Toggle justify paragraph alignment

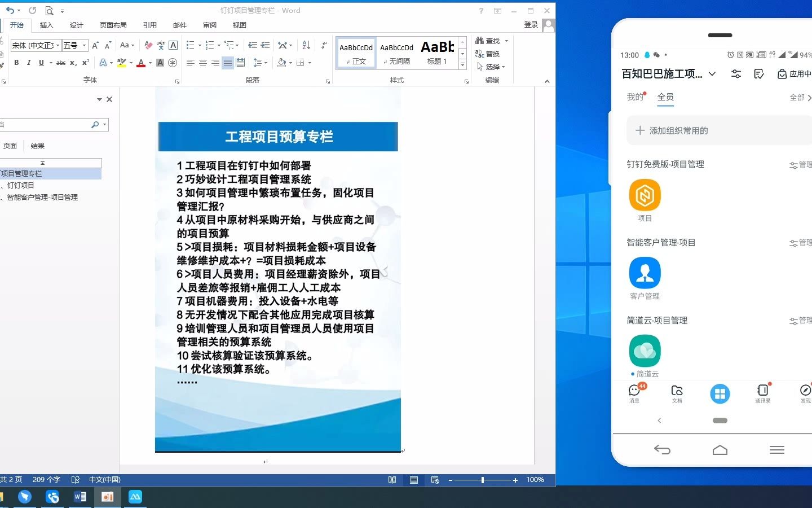[227, 63]
